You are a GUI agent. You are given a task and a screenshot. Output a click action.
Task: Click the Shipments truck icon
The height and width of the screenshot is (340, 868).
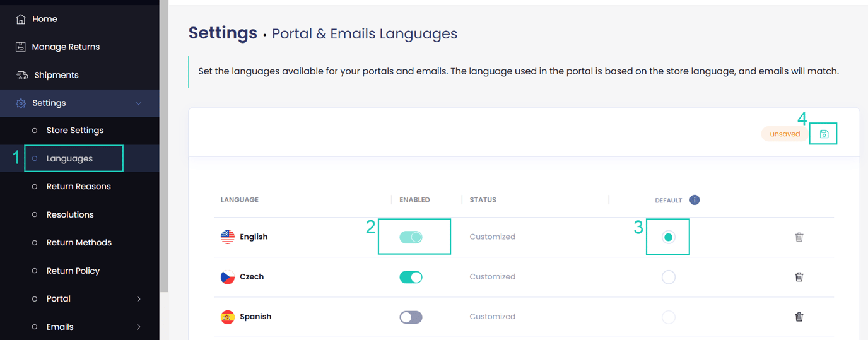22,75
